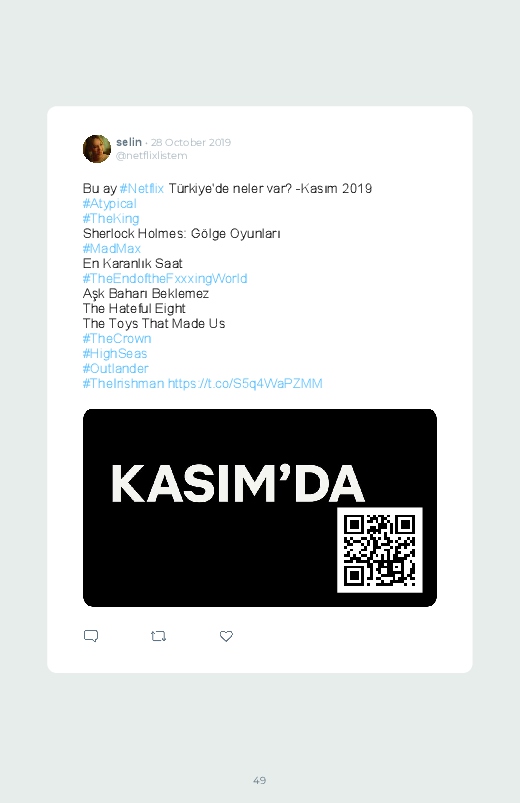Screen dimensions: 520x803
Task: Open the #Netflix hashtag
Action: (141, 188)
